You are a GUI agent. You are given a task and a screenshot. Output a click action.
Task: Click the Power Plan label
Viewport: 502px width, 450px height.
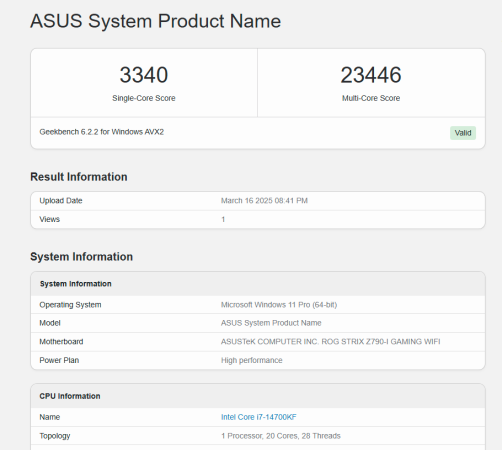pyautogui.click(x=59, y=360)
